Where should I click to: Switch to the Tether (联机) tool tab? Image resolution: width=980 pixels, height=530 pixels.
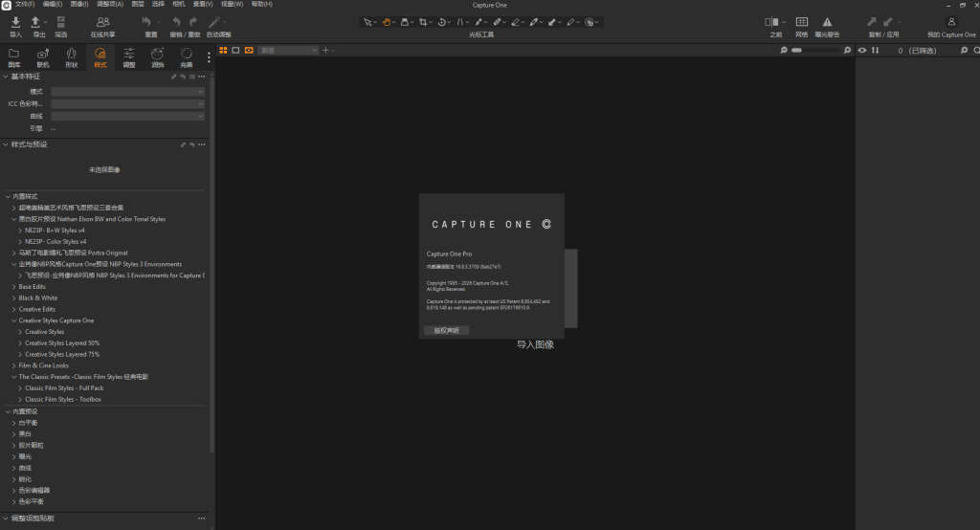tap(42, 56)
